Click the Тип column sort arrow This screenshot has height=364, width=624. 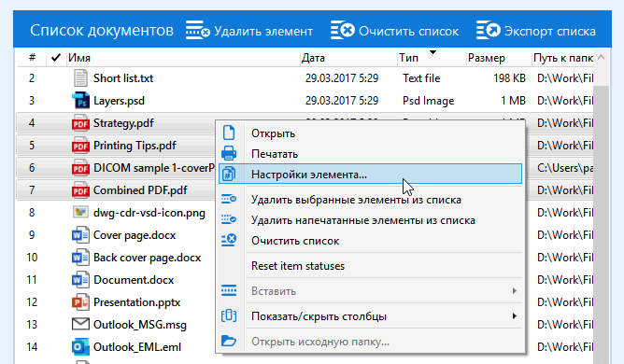433,52
